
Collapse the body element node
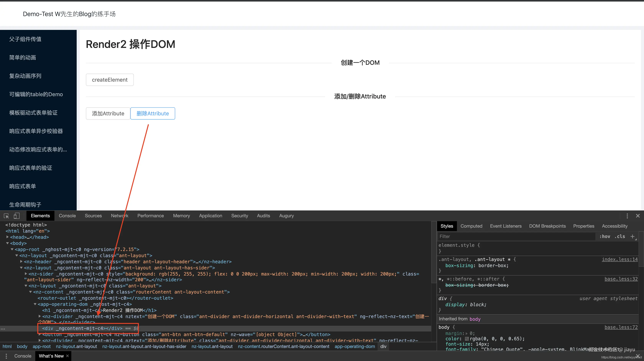[7, 243]
